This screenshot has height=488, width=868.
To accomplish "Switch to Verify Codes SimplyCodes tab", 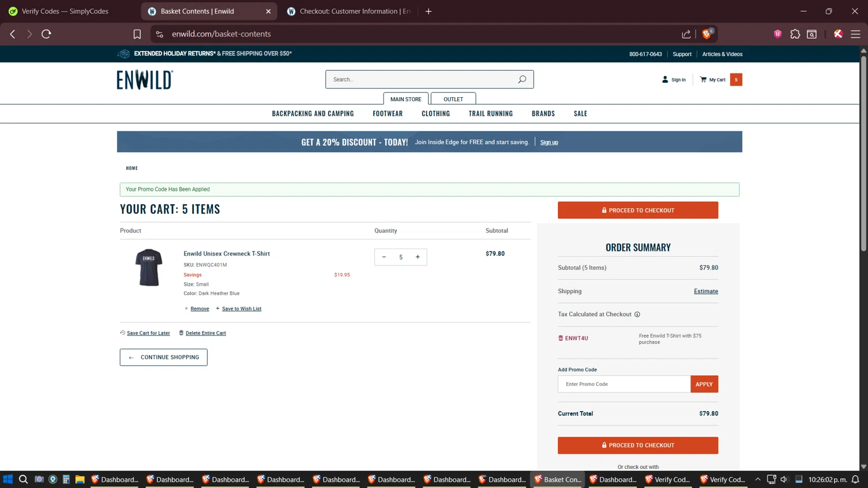I will 65,11.
